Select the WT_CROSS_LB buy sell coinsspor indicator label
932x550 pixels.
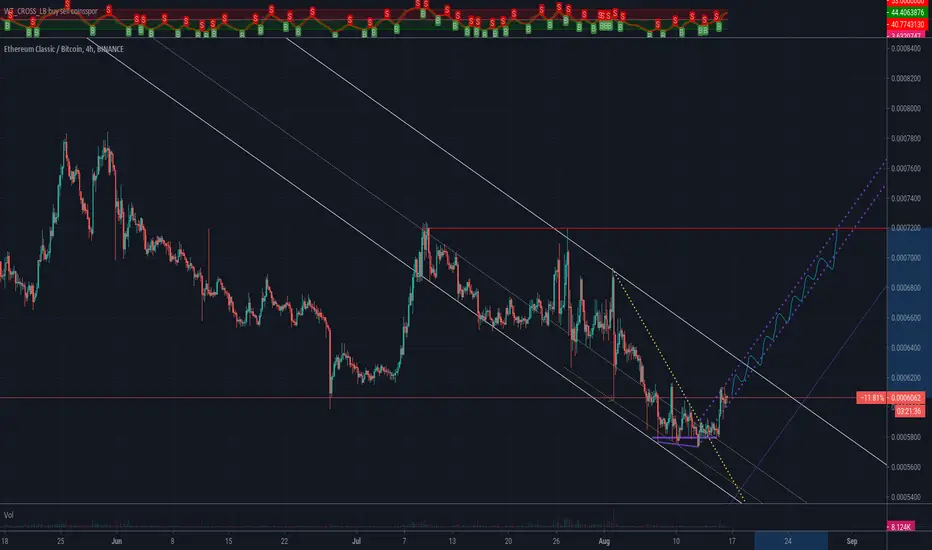pos(51,11)
